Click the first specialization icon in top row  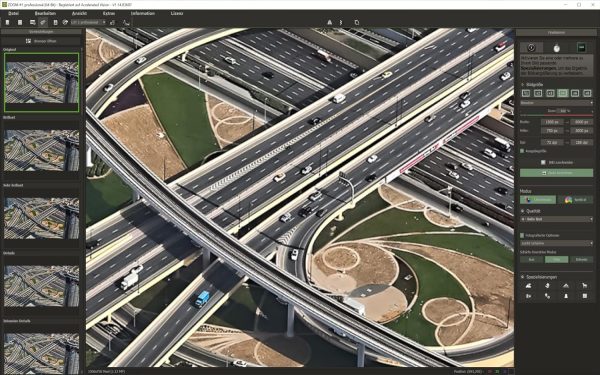pyautogui.click(x=528, y=285)
